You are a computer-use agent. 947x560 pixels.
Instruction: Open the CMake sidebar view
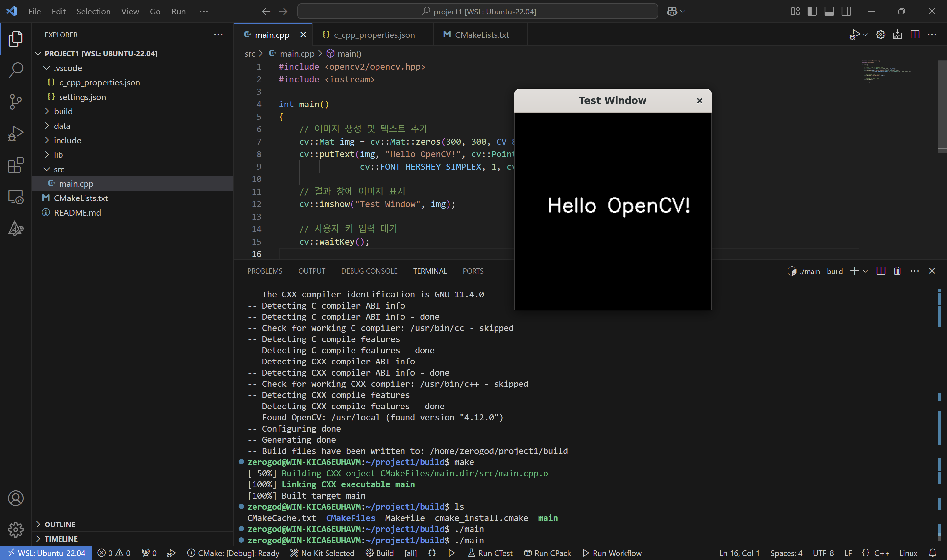click(15, 228)
